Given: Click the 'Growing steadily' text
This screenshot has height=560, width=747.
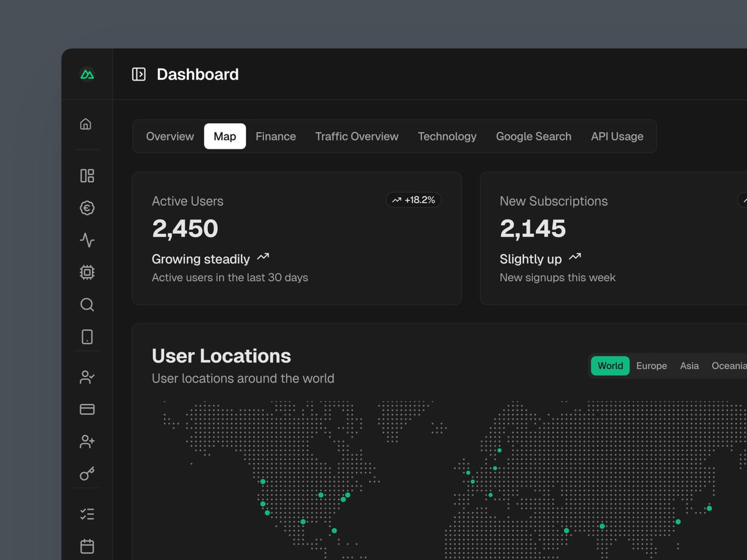Looking at the screenshot, I should click(x=200, y=259).
